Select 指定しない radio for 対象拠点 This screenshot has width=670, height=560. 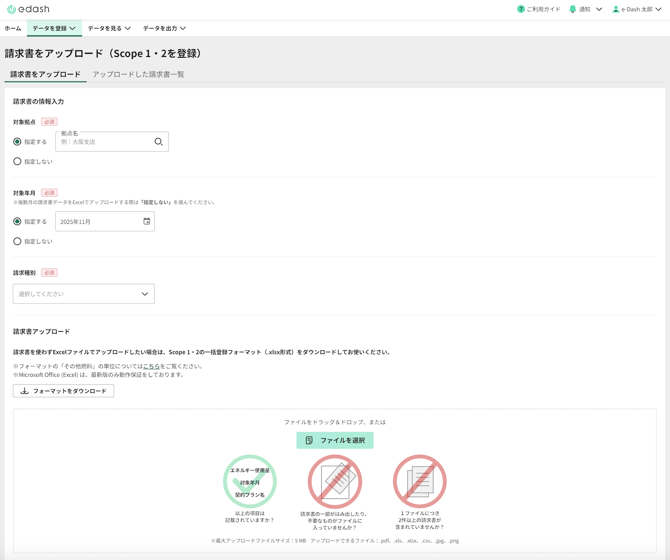point(17,161)
